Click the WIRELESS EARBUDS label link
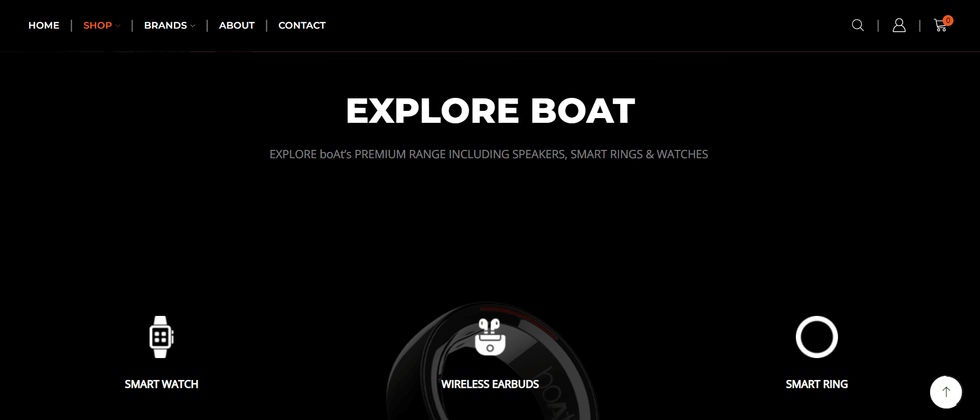This screenshot has height=420, width=980. coord(490,384)
